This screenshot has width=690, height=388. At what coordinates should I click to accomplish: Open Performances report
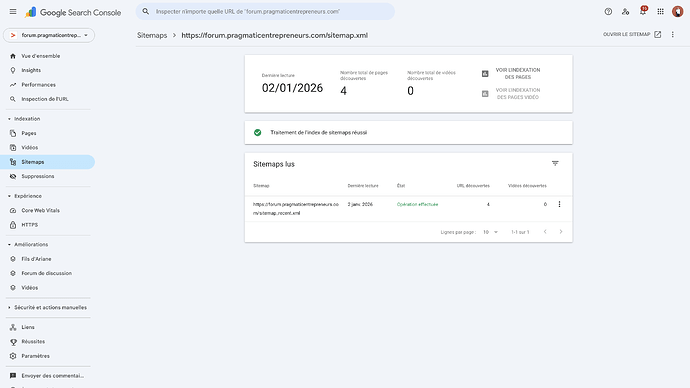[x=48, y=85]
